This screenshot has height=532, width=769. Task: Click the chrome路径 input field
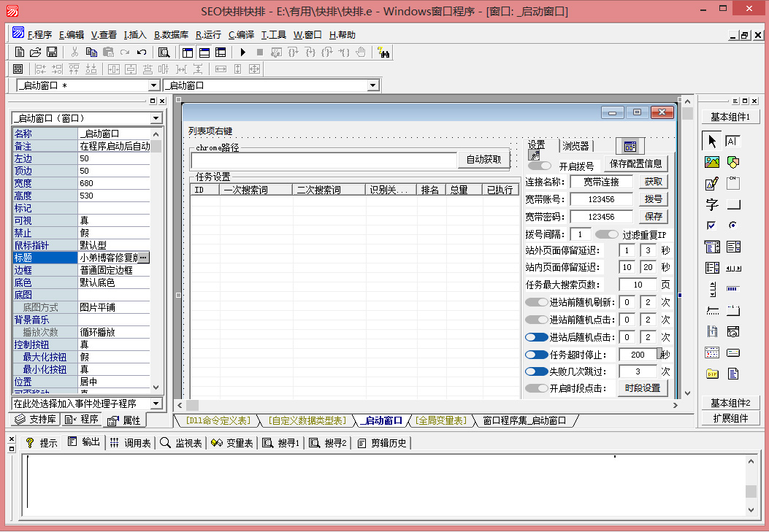tap(324, 160)
